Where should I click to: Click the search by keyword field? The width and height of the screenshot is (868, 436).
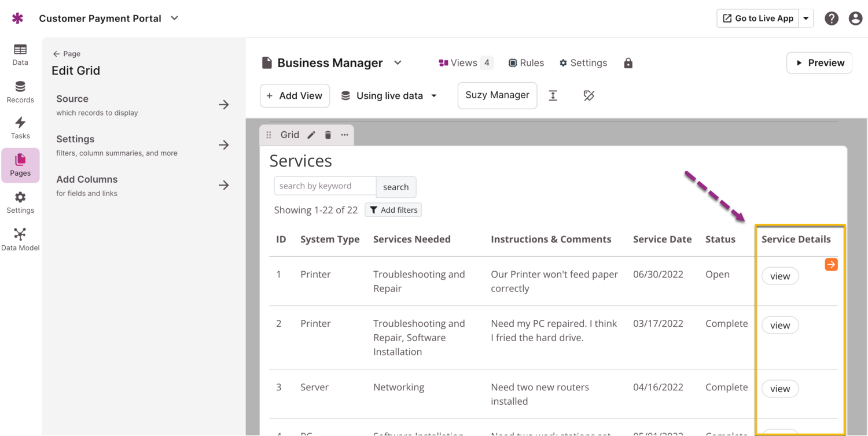pyautogui.click(x=325, y=186)
